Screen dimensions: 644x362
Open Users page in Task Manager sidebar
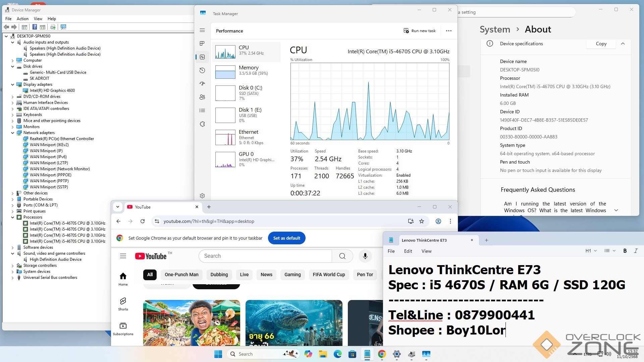(x=202, y=97)
